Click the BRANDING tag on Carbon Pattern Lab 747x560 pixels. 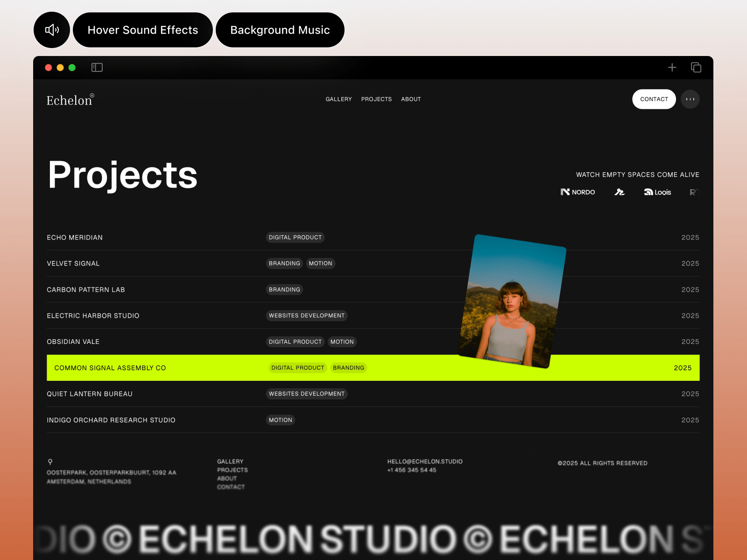tap(284, 289)
